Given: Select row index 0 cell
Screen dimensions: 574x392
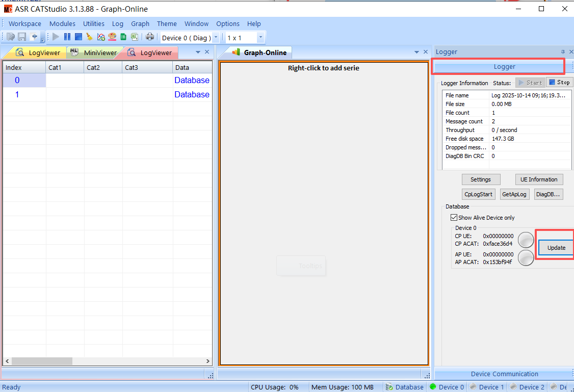Looking at the screenshot, I should click(x=24, y=80).
